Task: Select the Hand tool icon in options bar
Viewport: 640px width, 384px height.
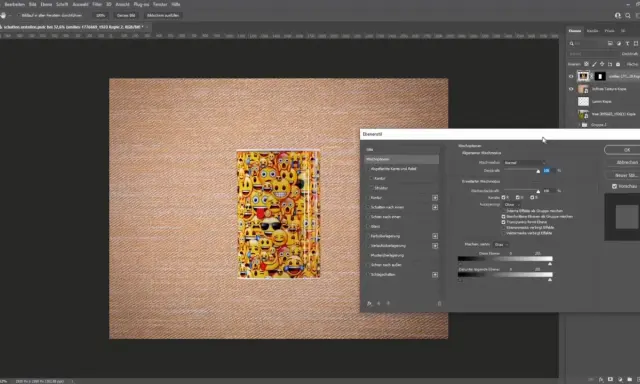Action: (3, 16)
